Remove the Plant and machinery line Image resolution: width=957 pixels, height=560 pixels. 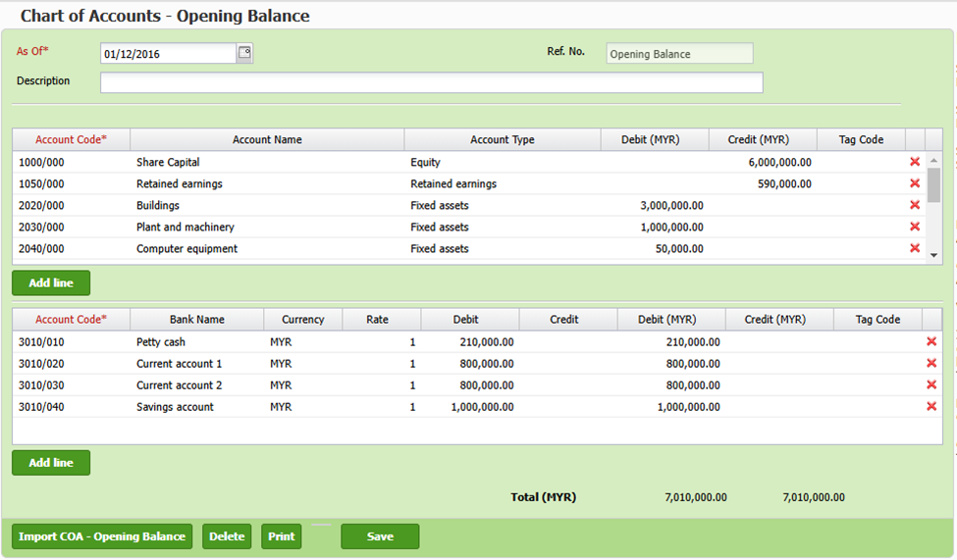click(914, 227)
